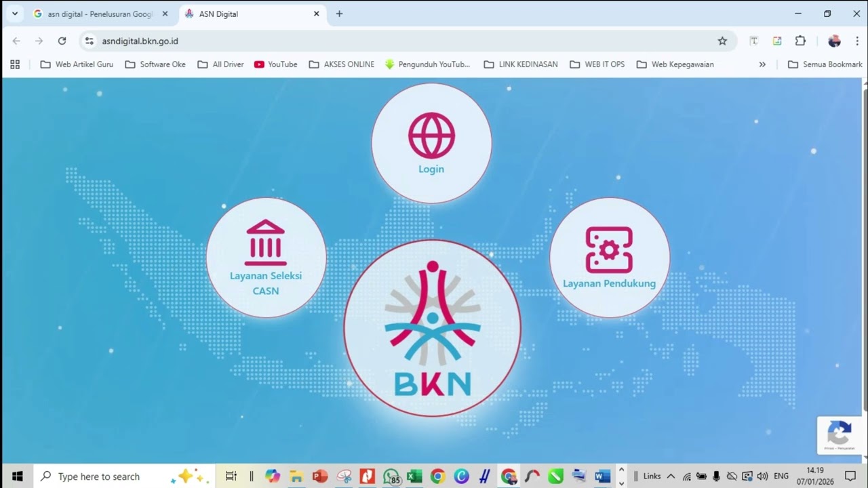Open a new browser tab
The image size is (868, 488).
(339, 14)
